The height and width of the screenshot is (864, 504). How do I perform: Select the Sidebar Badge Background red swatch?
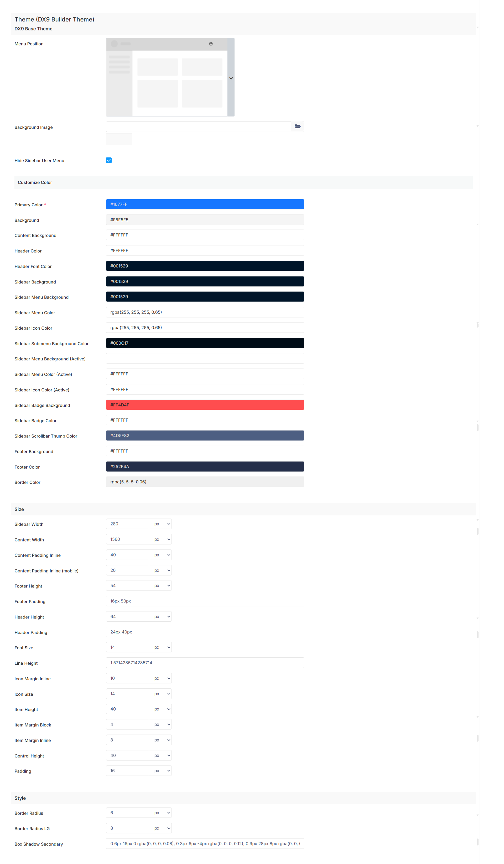point(205,405)
